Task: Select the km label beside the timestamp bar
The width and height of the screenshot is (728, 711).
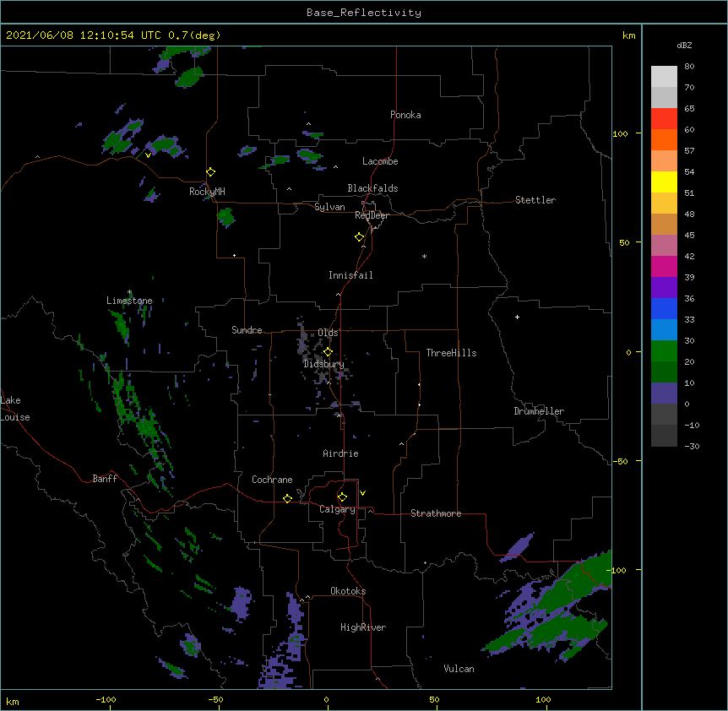Action: click(x=628, y=35)
